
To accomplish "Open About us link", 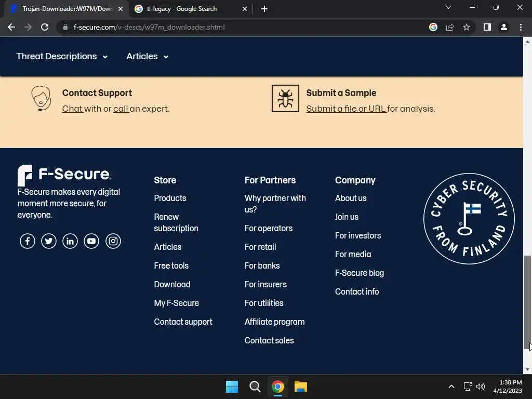I will [351, 198].
